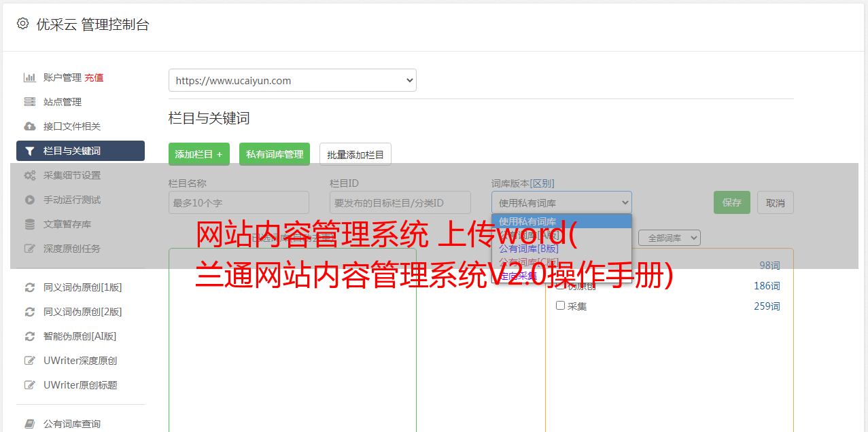
Task: Click the database icon for 文章暂存库
Action: coord(30,224)
